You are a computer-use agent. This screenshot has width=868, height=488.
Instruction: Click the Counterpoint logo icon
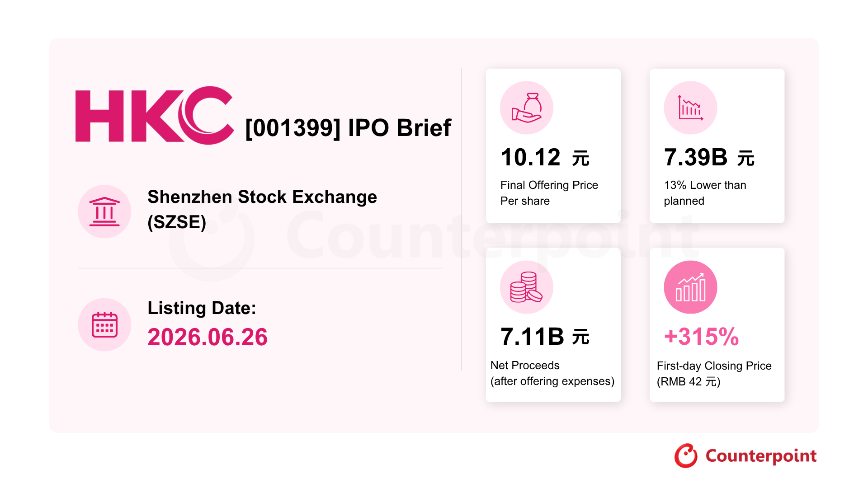[x=686, y=455]
